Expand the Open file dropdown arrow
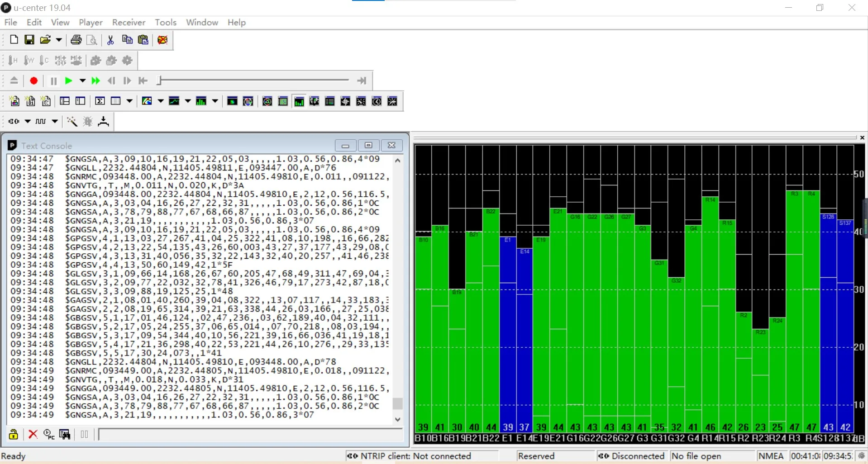This screenshot has width=868, height=464. tap(59, 40)
